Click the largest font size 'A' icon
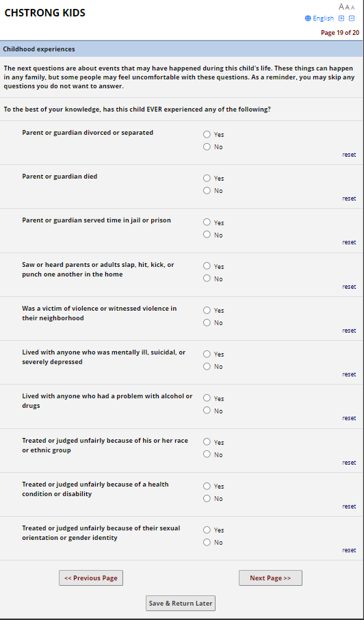The width and height of the screenshot is (364, 620). [x=341, y=7]
